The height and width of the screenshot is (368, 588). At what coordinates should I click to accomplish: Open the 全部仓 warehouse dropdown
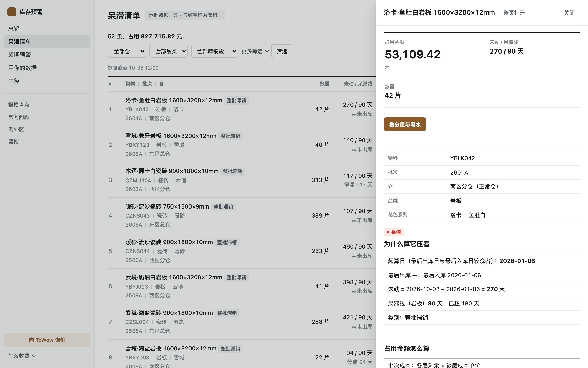click(127, 51)
